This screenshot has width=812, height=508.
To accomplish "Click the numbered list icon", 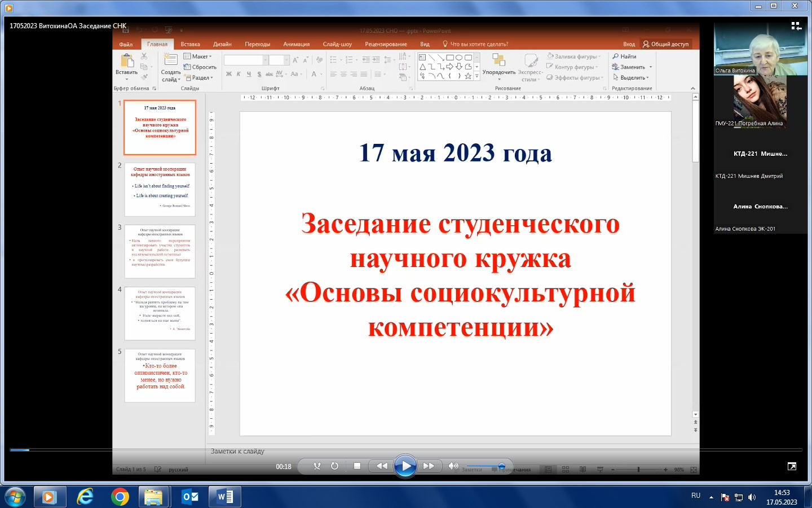I will 349,60.
